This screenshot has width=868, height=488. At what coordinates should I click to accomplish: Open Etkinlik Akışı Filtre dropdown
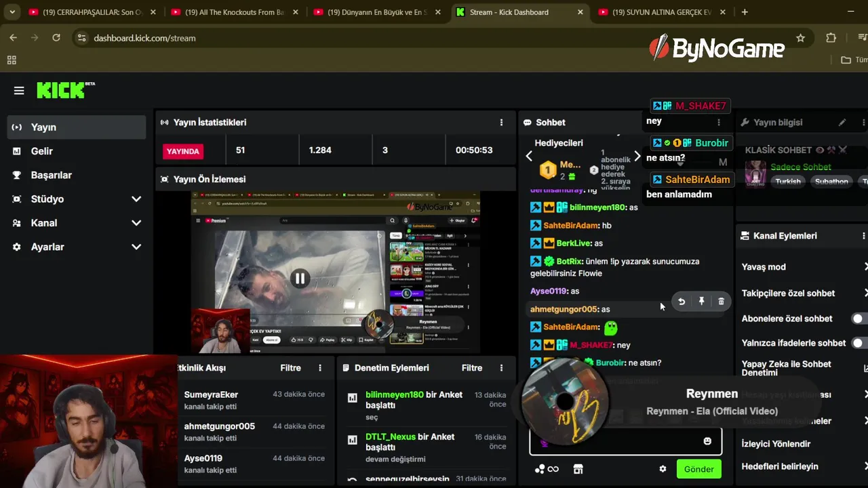click(290, 368)
